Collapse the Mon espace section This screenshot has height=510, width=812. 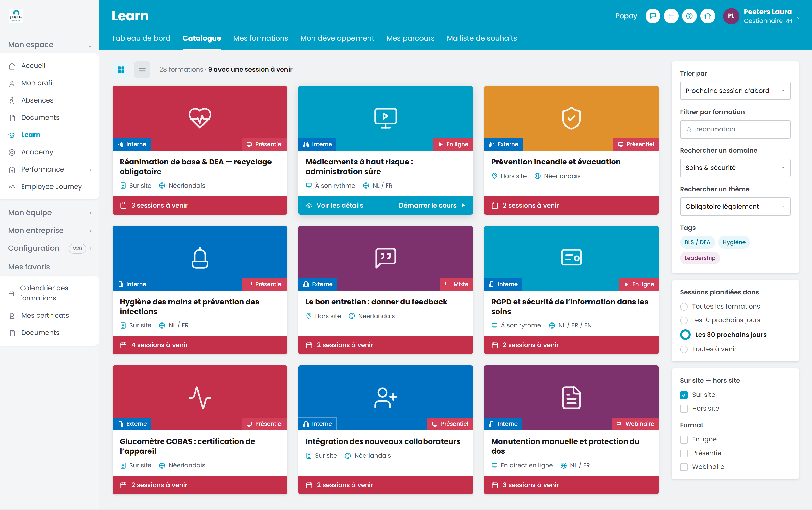click(x=49, y=45)
